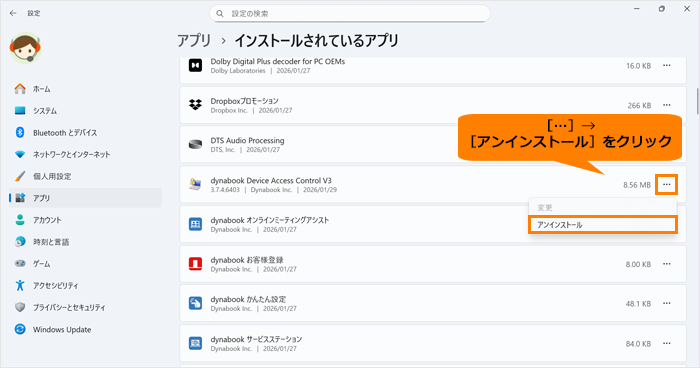Click the 設定 window title text
This screenshot has width=700, height=368.
pos(33,13)
